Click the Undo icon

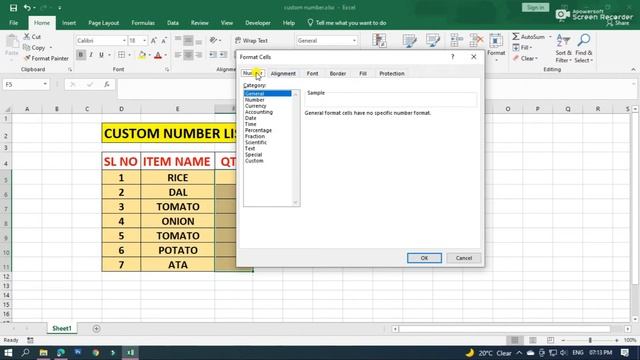pos(27,8)
